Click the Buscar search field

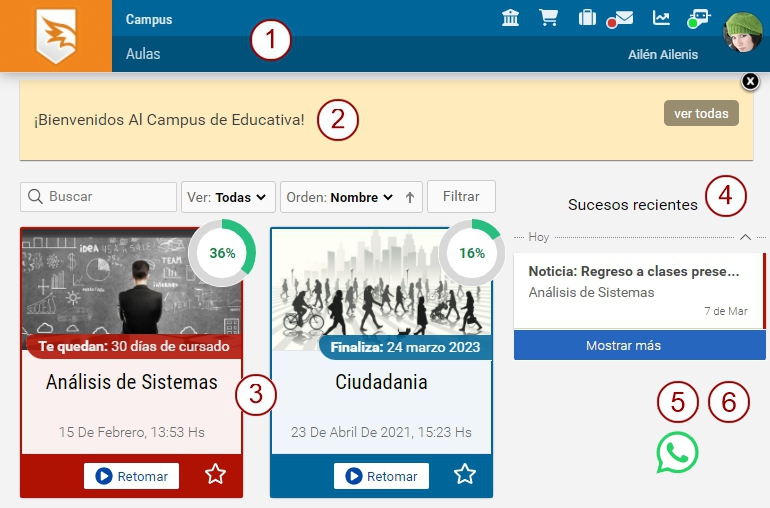(99, 197)
